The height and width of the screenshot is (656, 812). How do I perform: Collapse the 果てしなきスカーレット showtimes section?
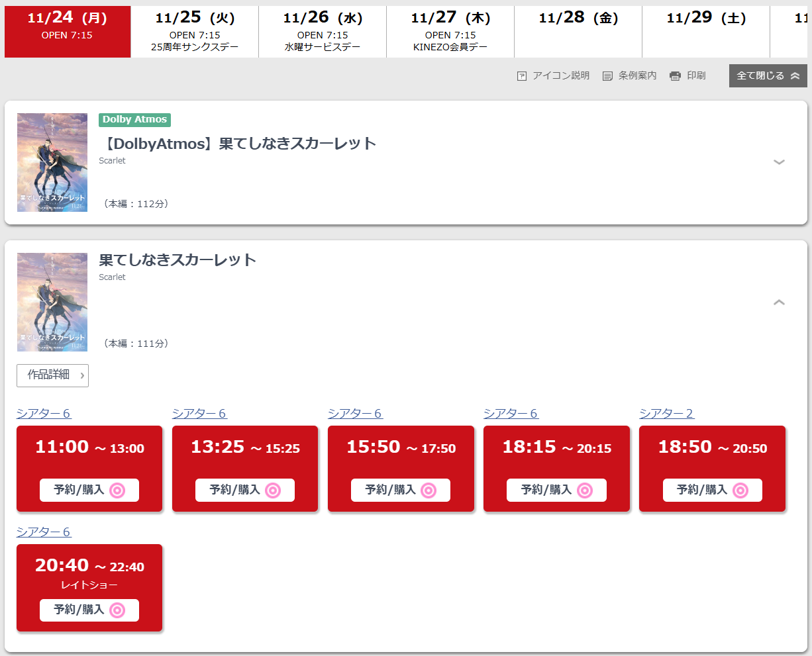pyautogui.click(x=779, y=303)
